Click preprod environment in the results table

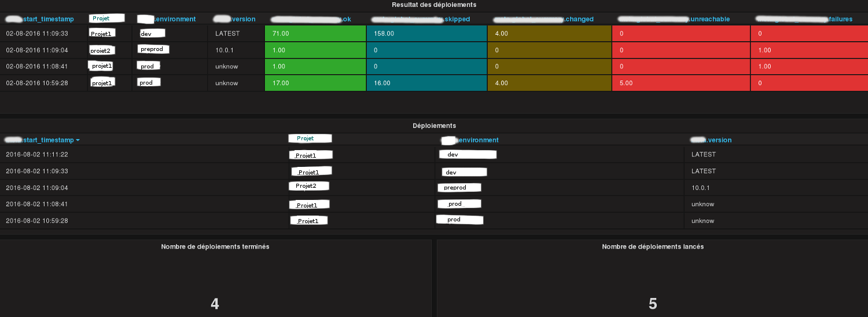pyautogui.click(x=153, y=49)
